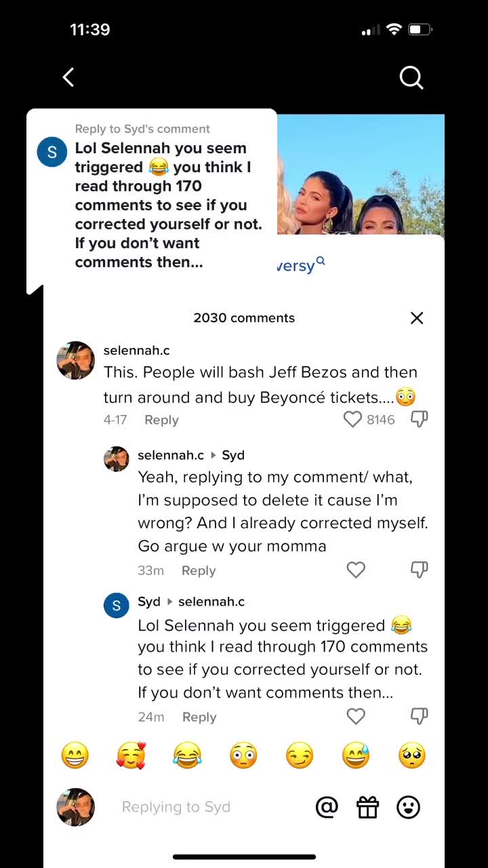488x868 pixels.
Task: Dislike Syd's "you seem triggered" reply
Action: point(420,716)
